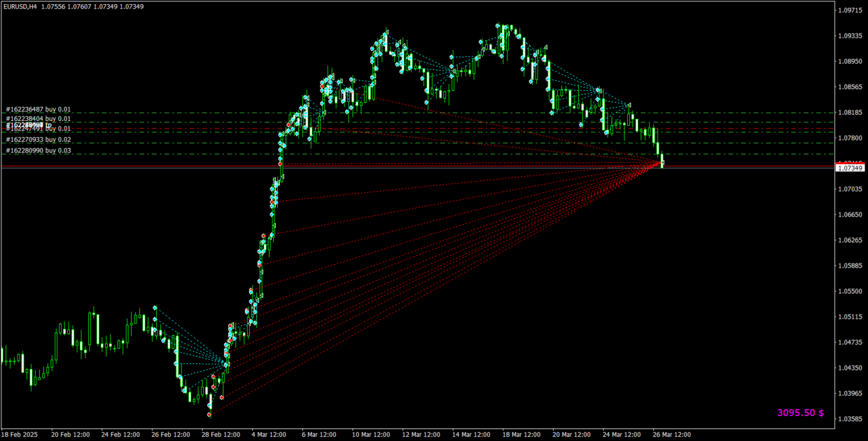
Task: Click price scale value 1.06265
Action: point(851,240)
